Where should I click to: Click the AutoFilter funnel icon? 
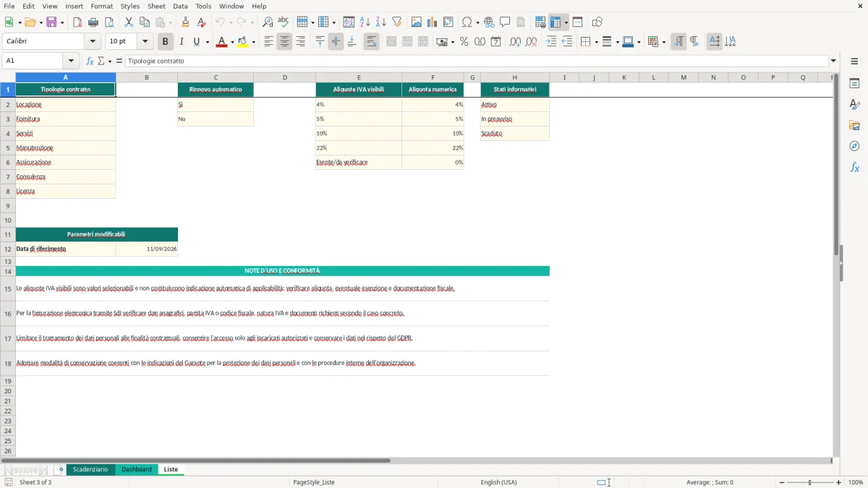pyautogui.click(x=396, y=22)
